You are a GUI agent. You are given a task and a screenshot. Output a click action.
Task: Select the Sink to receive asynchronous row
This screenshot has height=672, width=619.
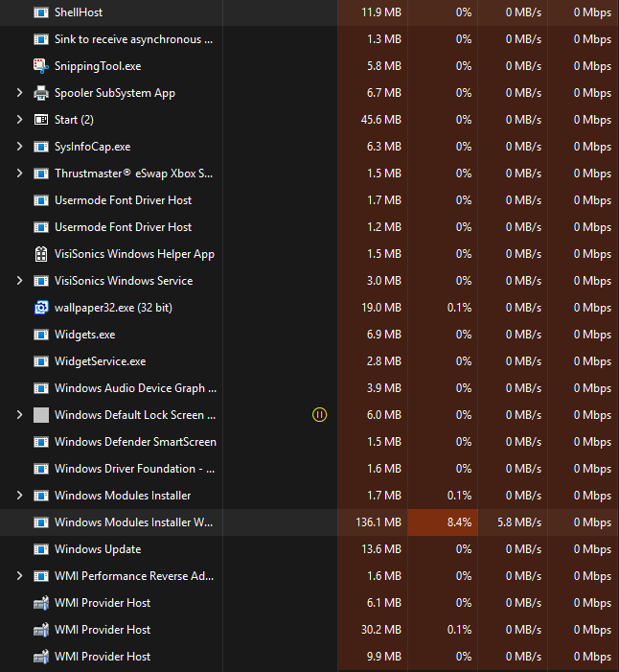click(309, 39)
